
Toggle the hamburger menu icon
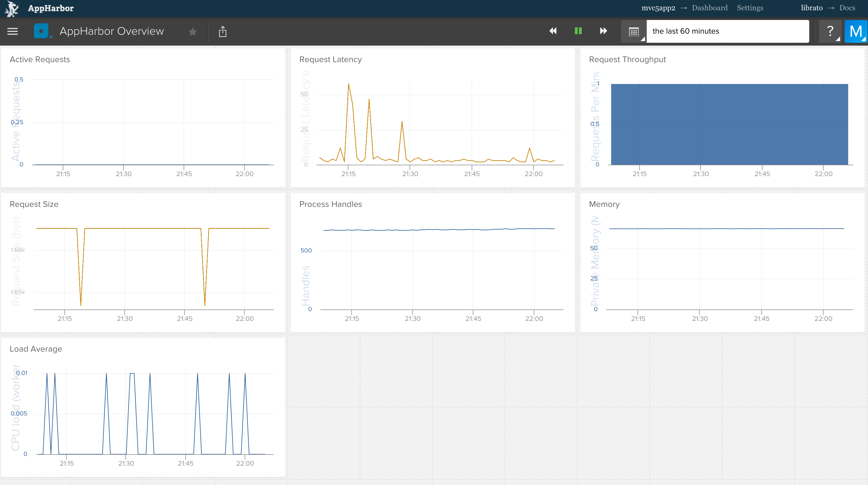tap(13, 32)
